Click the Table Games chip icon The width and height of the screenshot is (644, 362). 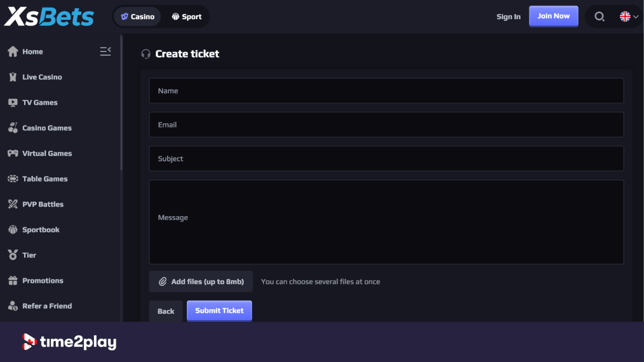click(x=13, y=179)
